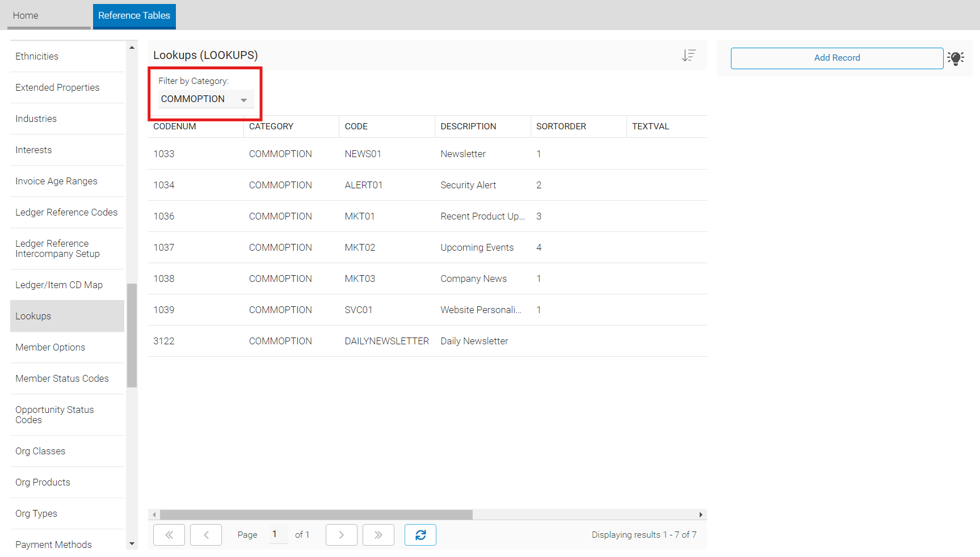The width and height of the screenshot is (980, 557).
Task: Switch to the Home tab
Action: pos(49,15)
